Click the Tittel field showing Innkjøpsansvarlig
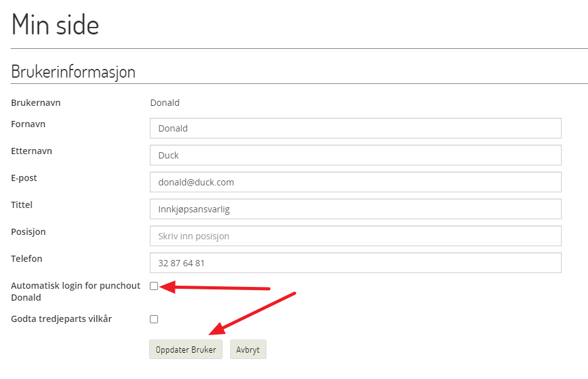The image size is (588, 379). (355, 209)
